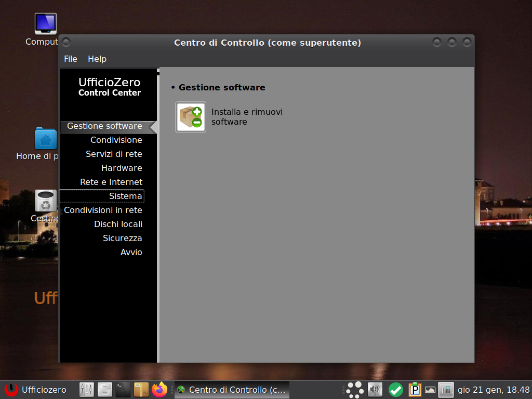Screen dimensions: 532x399
Task: Open the File menu
Action: click(x=71, y=59)
